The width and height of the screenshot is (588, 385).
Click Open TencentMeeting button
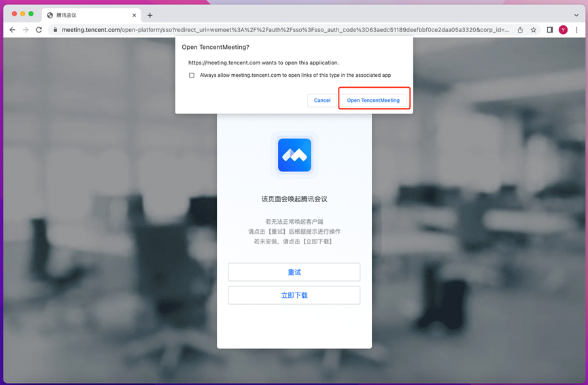click(x=373, y=100)
